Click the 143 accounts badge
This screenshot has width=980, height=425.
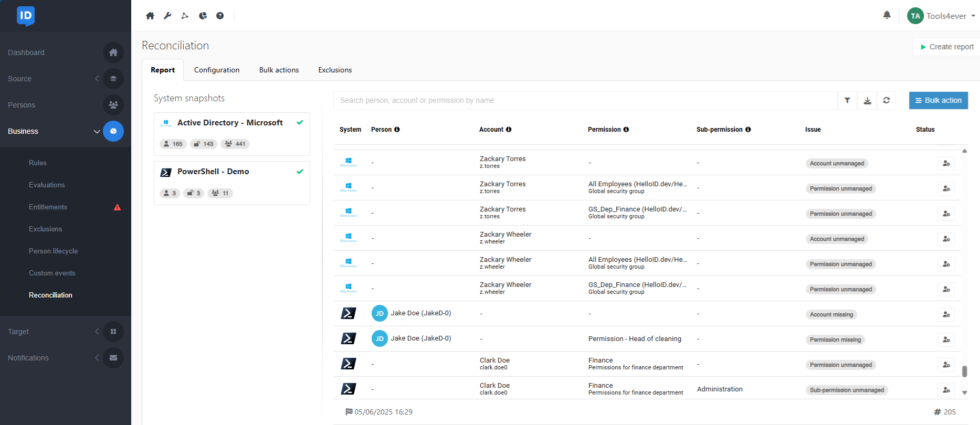point(203,144)
